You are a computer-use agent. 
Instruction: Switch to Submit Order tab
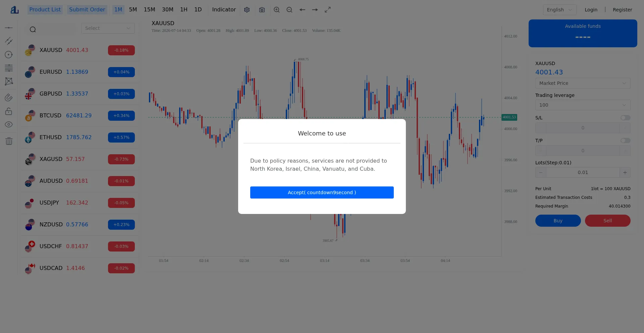tap(87, 10)
